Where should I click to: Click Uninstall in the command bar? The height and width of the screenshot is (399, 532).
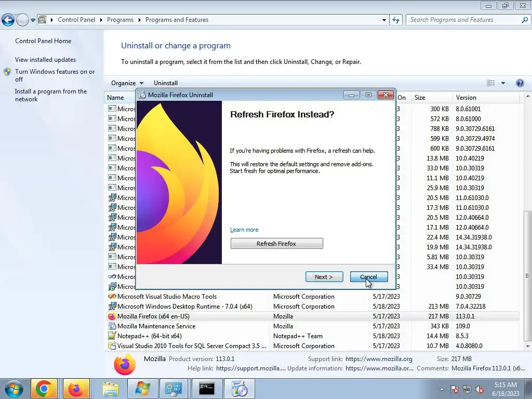click(x=166, y=83)
